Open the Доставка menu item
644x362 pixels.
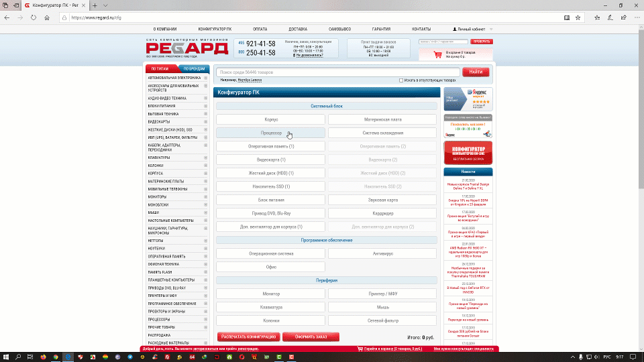click(298, 29)
